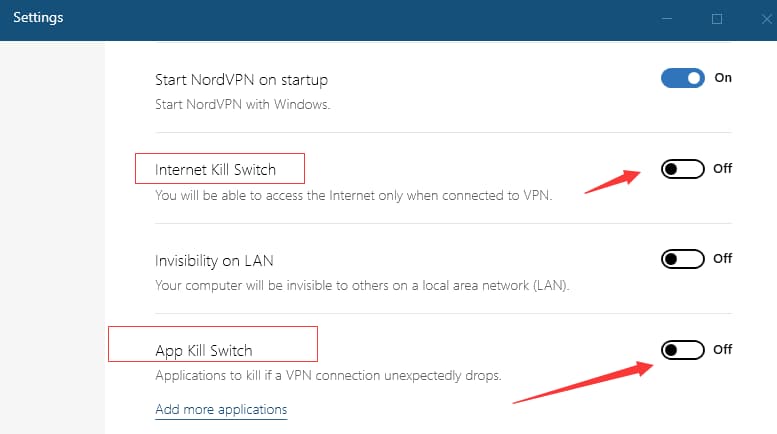The height and width of the screenshot is (434, 777).
Task: Click the Invisibility on LAN heading
Action: tap(214, 261)
